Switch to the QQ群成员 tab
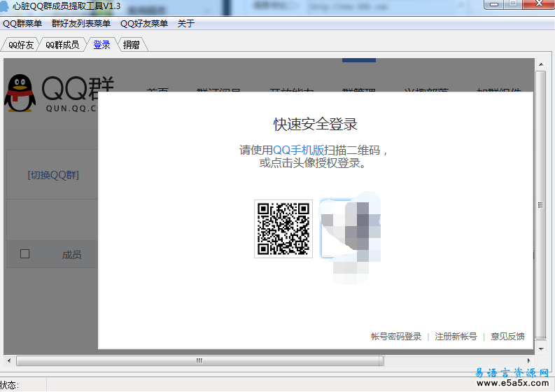 click(62, 45)
